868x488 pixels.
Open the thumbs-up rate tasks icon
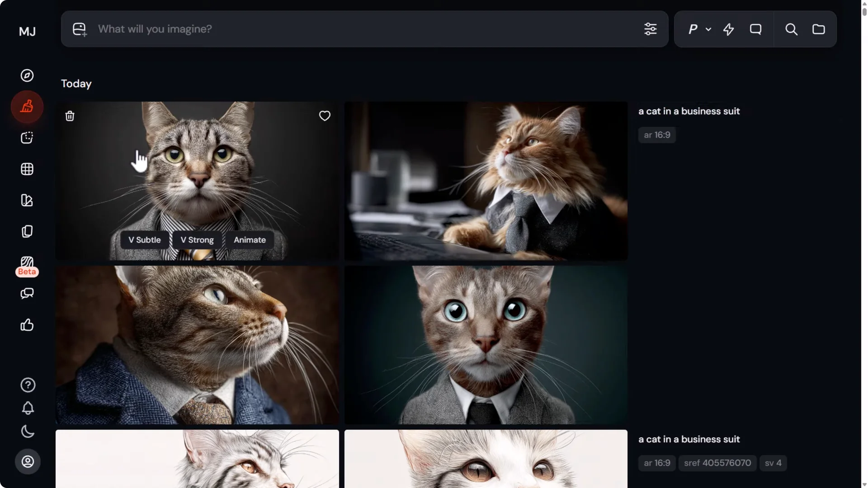[x=27, y=325]
